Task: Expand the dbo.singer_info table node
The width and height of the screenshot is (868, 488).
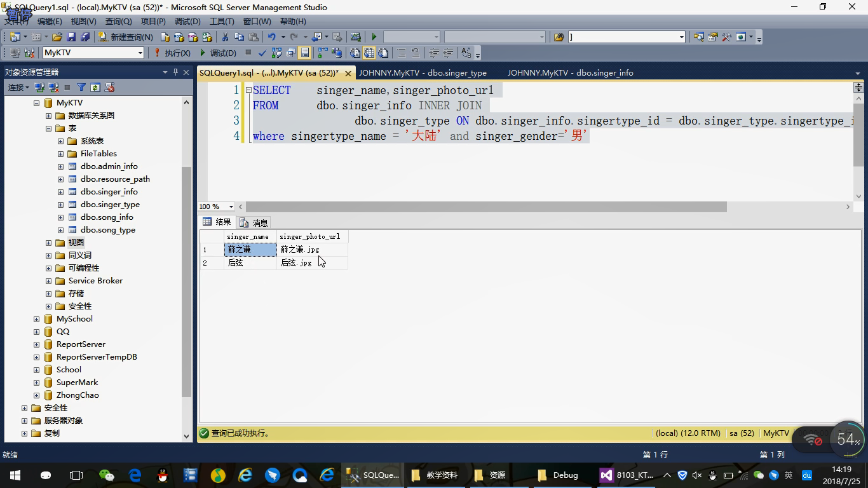Action: pyautogui.click(x=60, y=192)
